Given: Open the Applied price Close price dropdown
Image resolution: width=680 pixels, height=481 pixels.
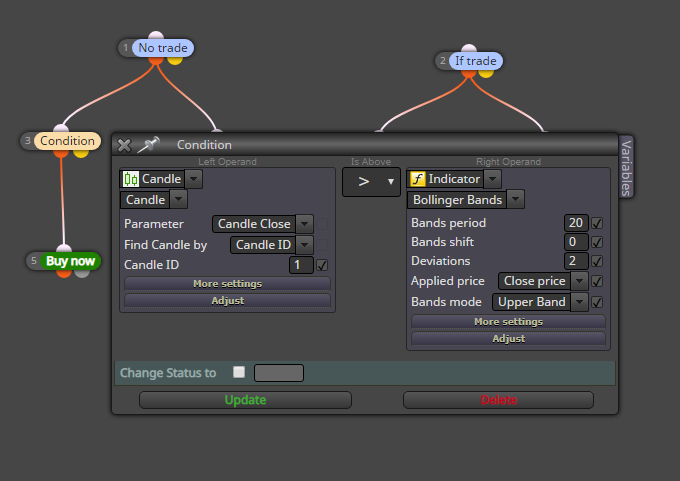Looking at the screenshot, I should click(x=579, y=281).
